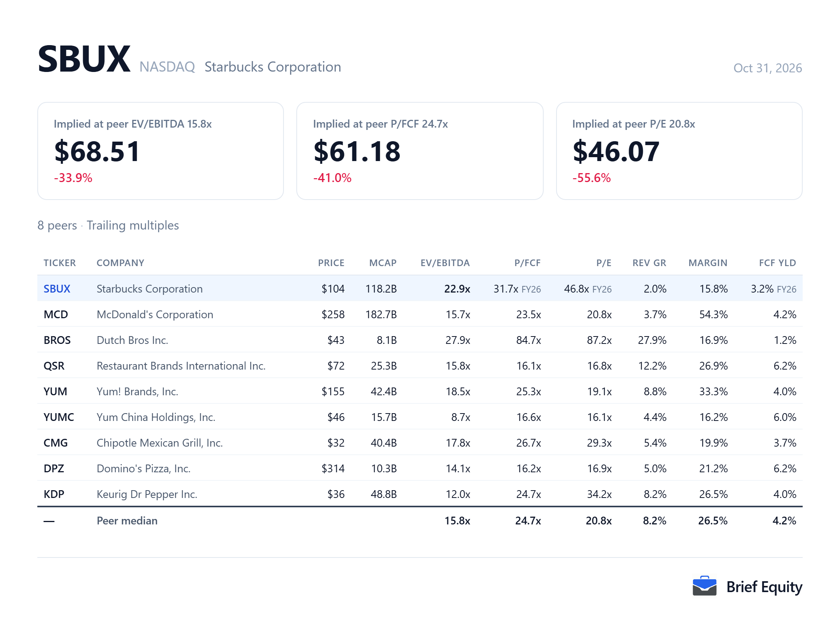The width and height of the screenshot is (840, 617).
Task: Click SBUX's 46.8x FY26 P/E value
Action: [x=588, y=289]
